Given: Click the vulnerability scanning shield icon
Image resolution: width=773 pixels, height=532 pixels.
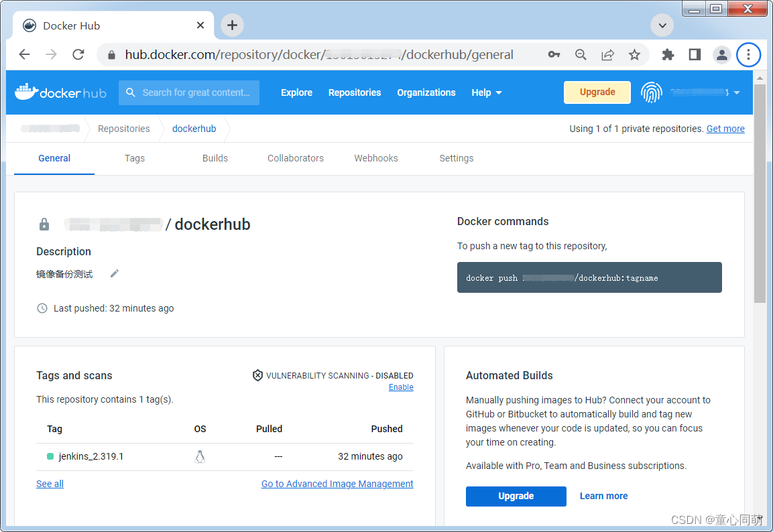Looking at the screenshot, I should tap(257, 375).
